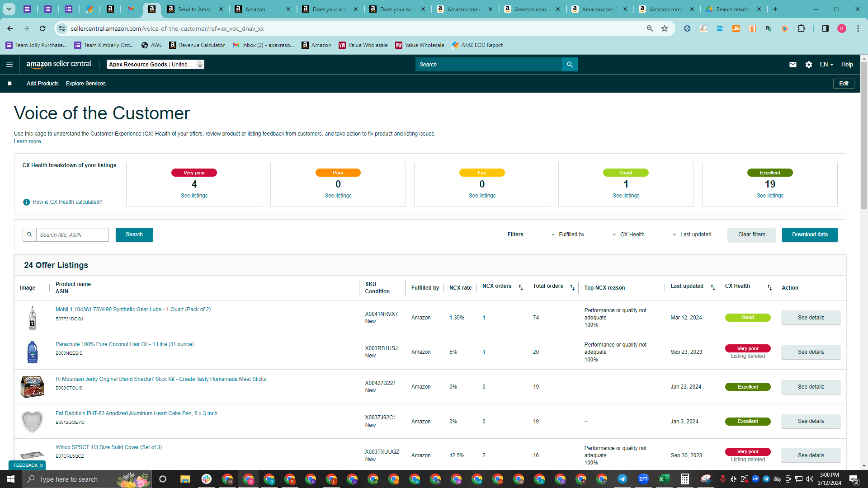This screenshot has width=868, height=488.
Task: Sort the table by NCX orders
Action: pos(520,287)
